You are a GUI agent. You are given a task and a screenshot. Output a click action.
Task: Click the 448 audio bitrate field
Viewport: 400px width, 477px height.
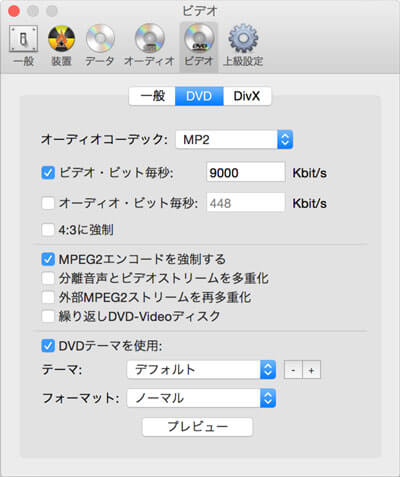(x=246, y=202)
